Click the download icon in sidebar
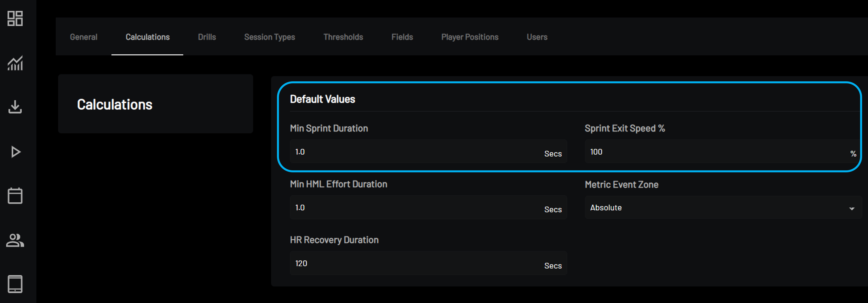Viewport: 868px width, 303px height. click(15, 107)
